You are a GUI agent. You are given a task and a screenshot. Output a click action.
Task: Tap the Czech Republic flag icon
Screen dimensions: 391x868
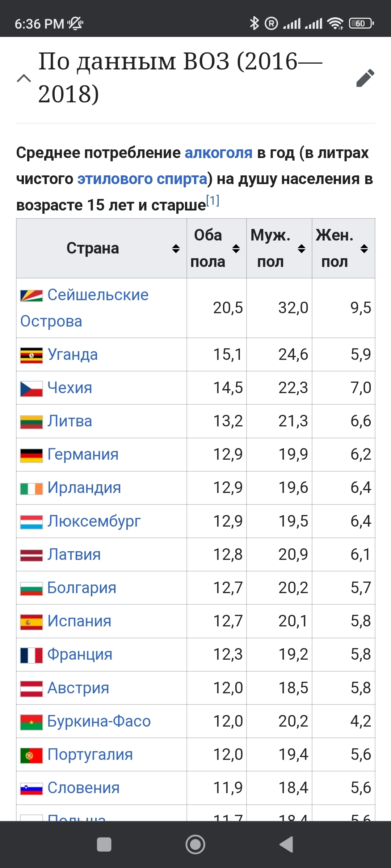pyautogui.click(x=31, y=388)
